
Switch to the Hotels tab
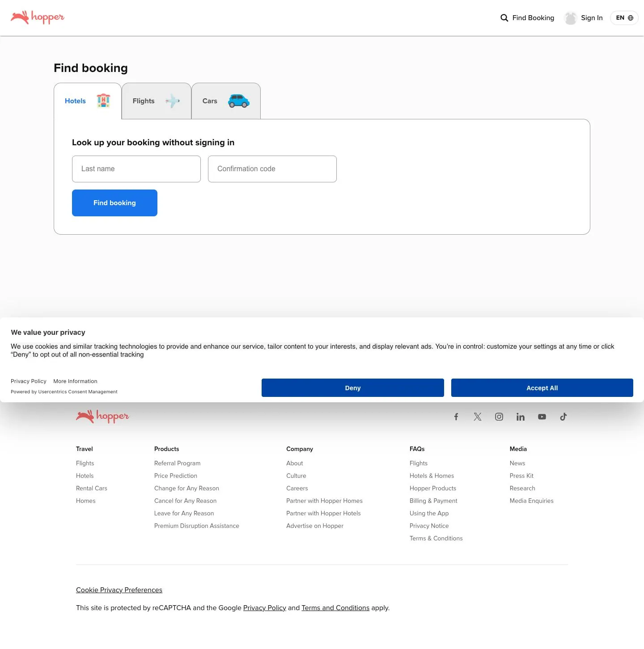(x=88, y=101)
